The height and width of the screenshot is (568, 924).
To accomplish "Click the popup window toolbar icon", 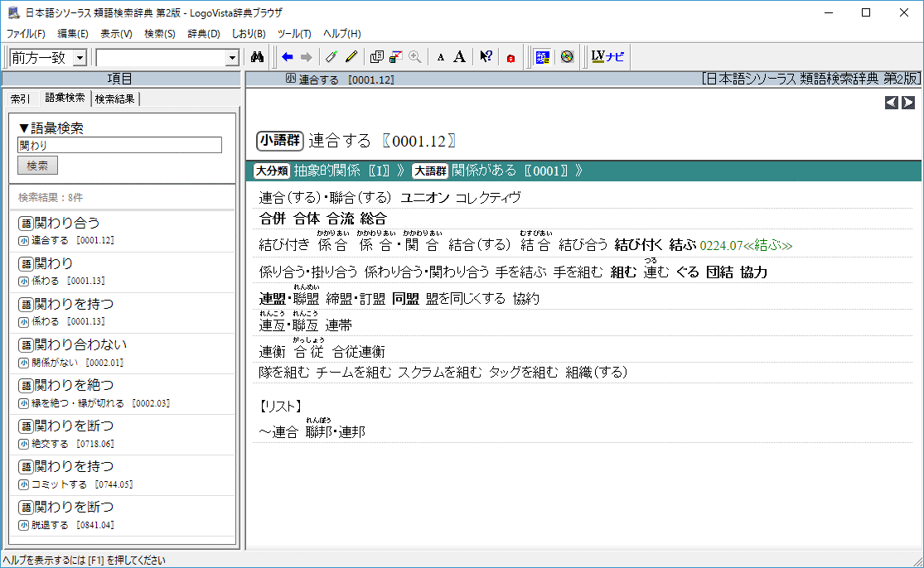I will (x=396, y=57).
